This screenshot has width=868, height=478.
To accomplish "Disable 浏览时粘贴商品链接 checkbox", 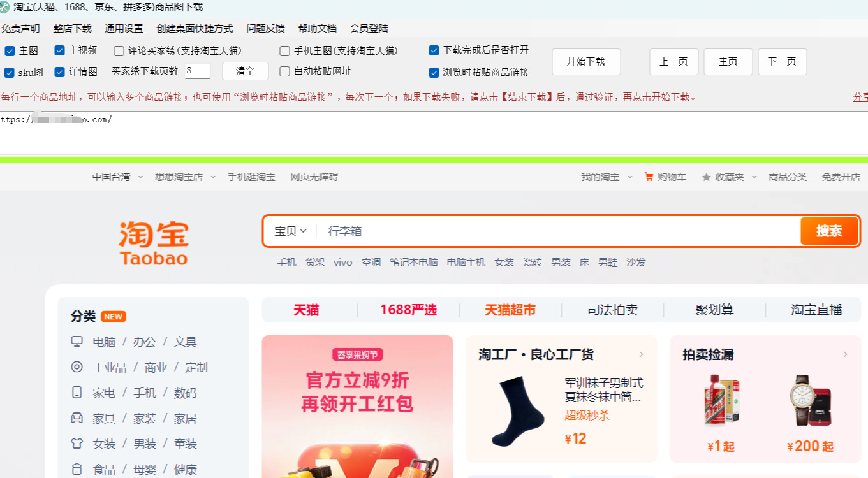I will (434, 73).
